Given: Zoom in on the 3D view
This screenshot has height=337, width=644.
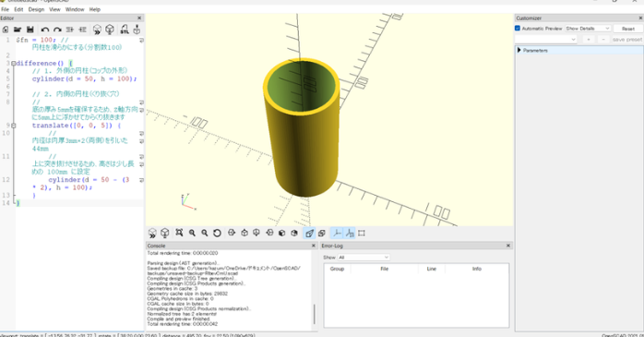Looking at the screenshot, I should coord(192,233).
